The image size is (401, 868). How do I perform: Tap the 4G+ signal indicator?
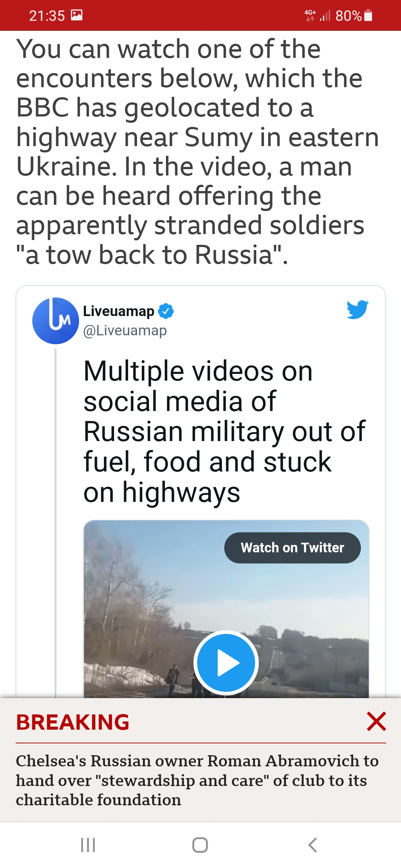(x=310, y=16)
